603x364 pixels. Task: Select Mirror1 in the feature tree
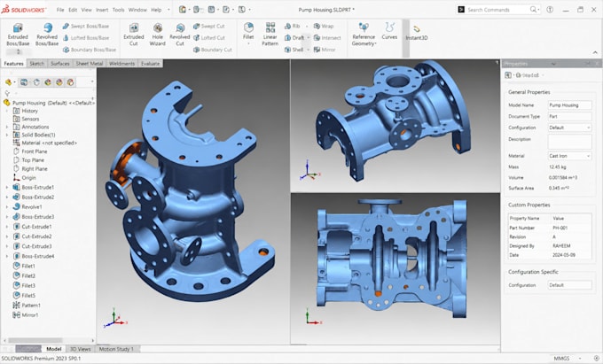pyautogui.click(x=26, y=315)
